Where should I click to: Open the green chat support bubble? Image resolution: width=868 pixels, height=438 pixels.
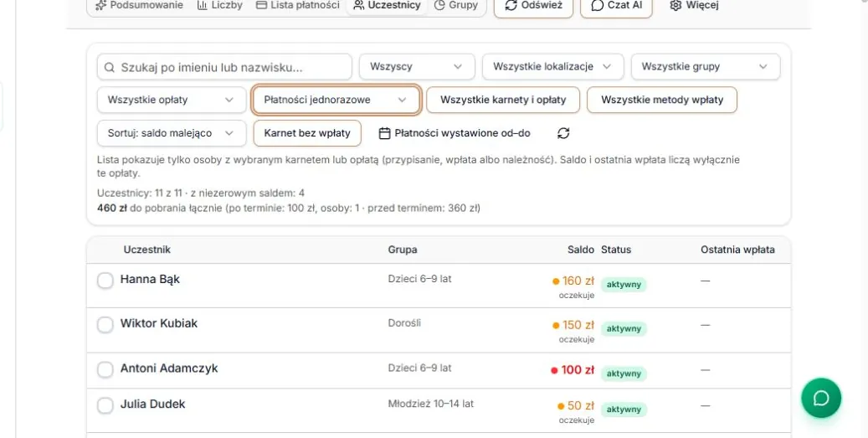click(x=821, y=398)
